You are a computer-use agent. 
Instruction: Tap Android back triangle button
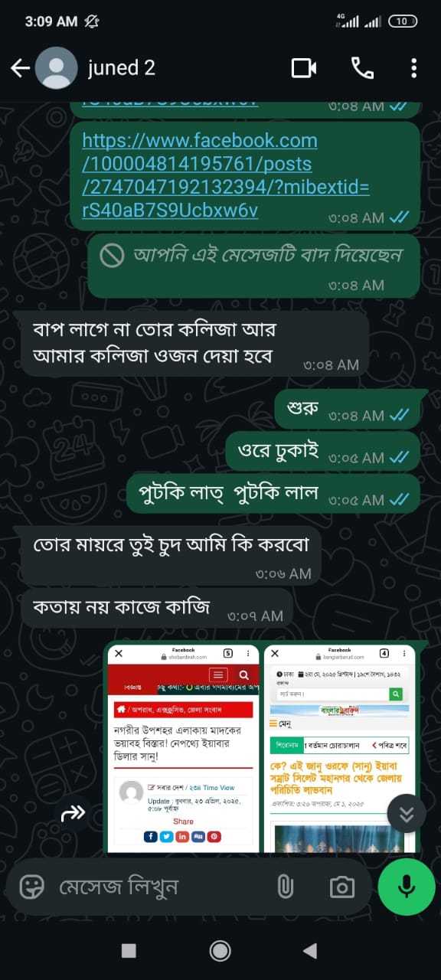click(310, 950)
